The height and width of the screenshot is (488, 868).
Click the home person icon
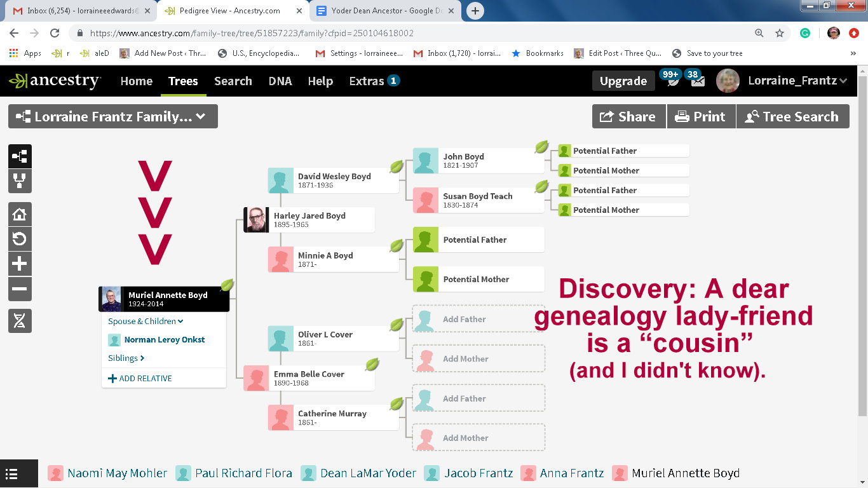tap(20, 214)
